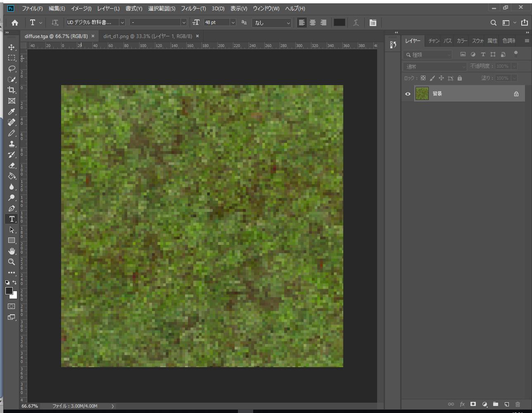Viewport: 532px width, 413px height.
Task: Open the ファイル(F) menu
Action: pyautogui.click(x=32, y=8)
